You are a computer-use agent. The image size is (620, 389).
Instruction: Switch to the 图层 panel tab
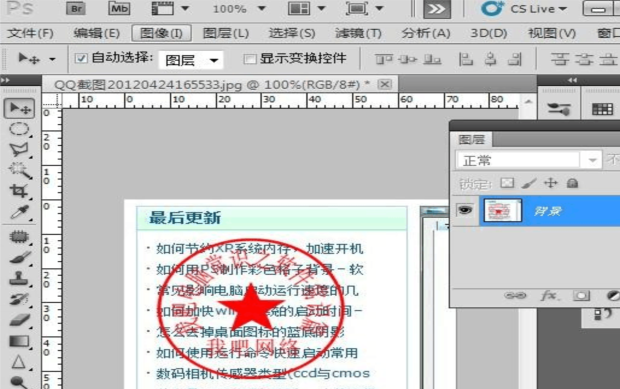pos(471,140)
